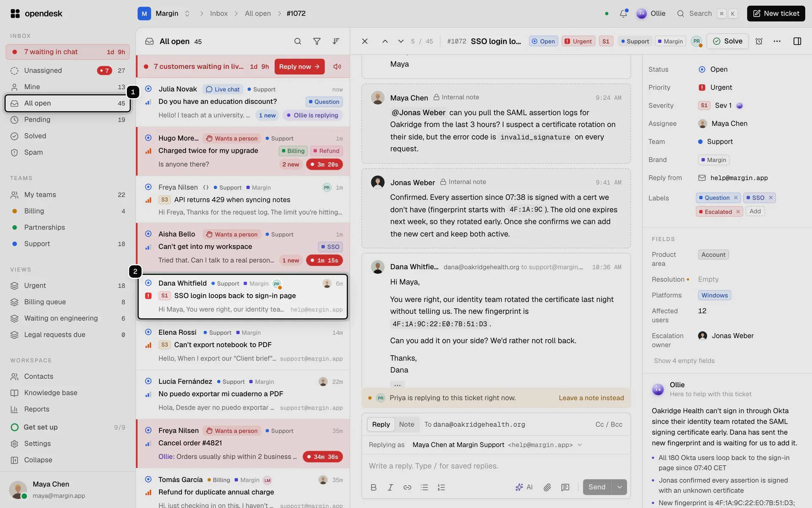
Task: Collapse the left sidebar
Action: point(38,460)
